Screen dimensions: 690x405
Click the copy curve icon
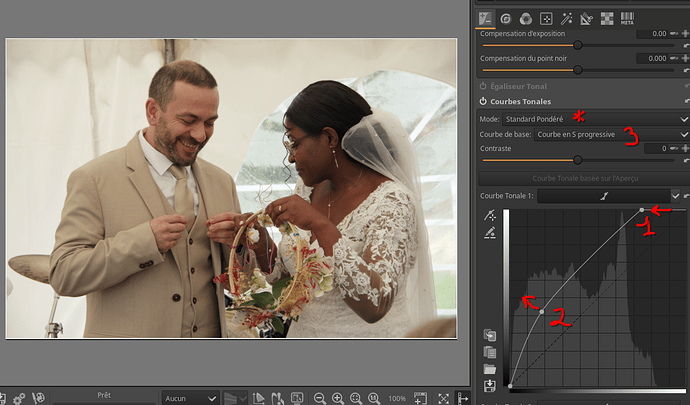(x=490, y=336)
